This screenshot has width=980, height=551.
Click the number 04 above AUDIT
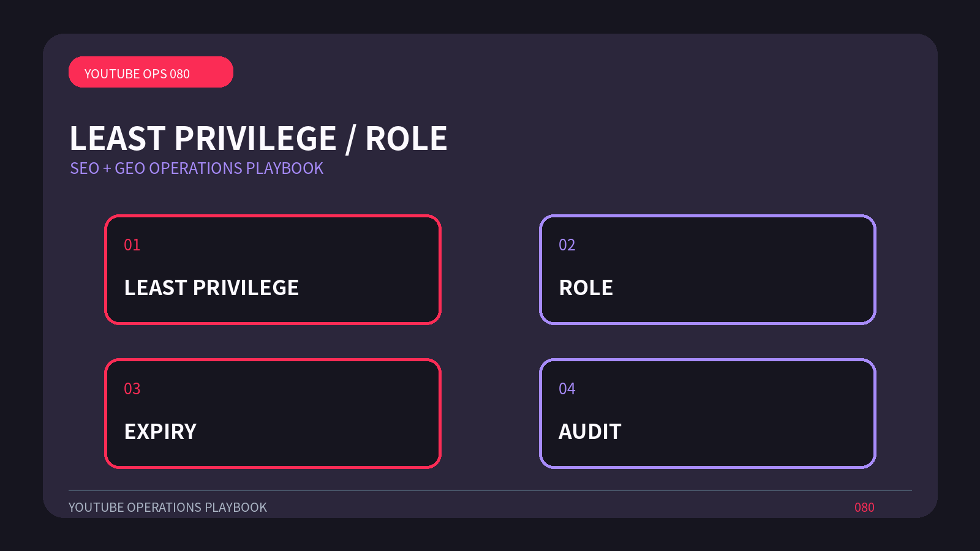[x=567, y=389]
